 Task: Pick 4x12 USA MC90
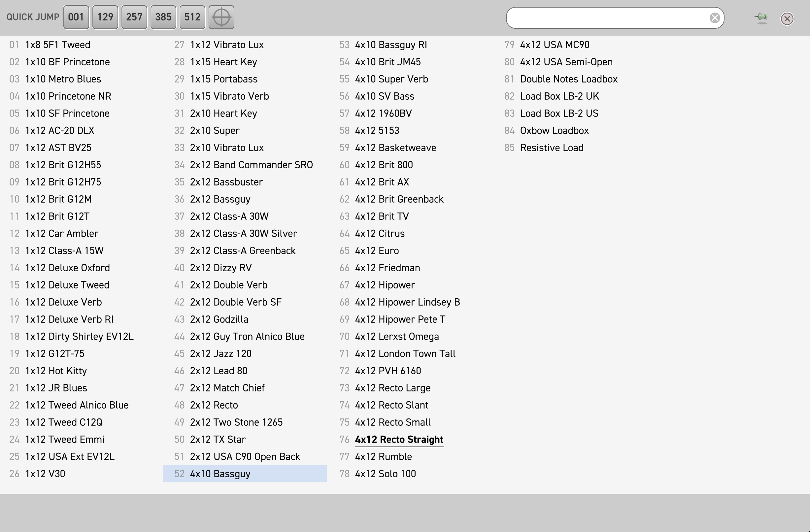click(555, 45)
